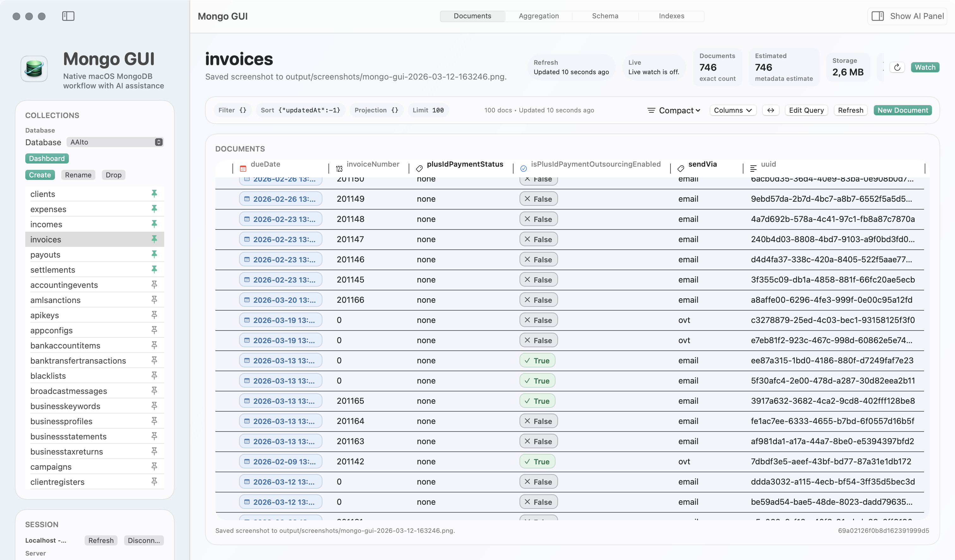The image size is (955, 560).
Task: Click the Refresh button in query bar
Action: pos(850,110)
